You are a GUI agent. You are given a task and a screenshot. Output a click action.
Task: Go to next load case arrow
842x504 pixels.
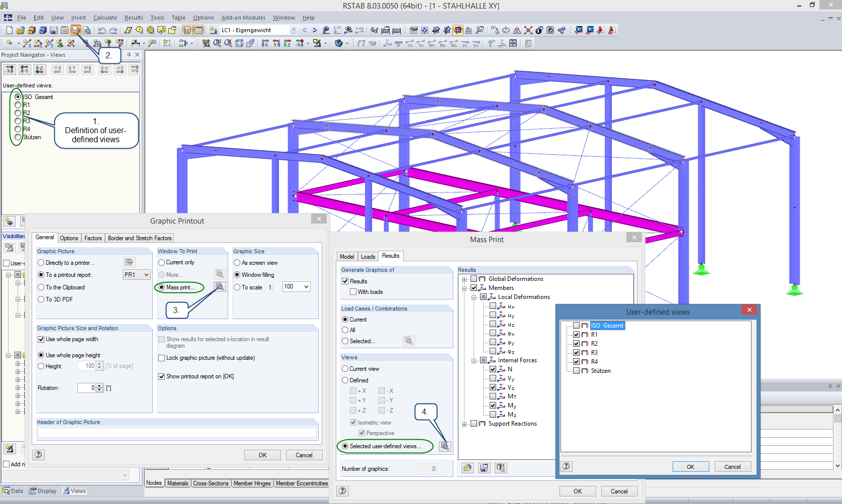click(315, 30)
